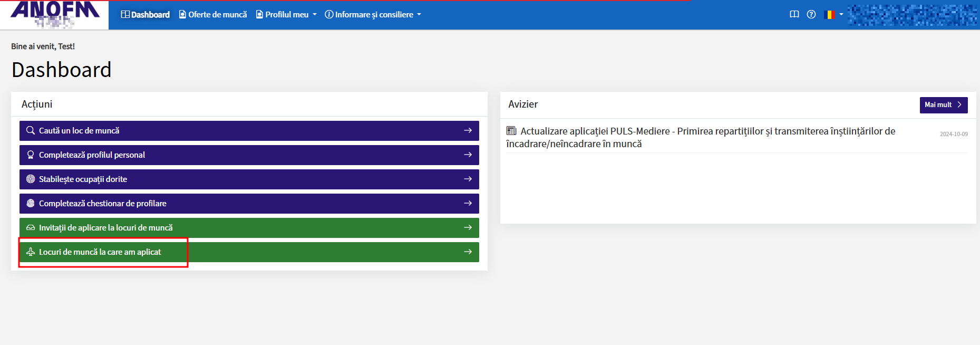This screenshot has width=980, height=345.
Task: Click the blurred user account area
Action: click(912, 15)
